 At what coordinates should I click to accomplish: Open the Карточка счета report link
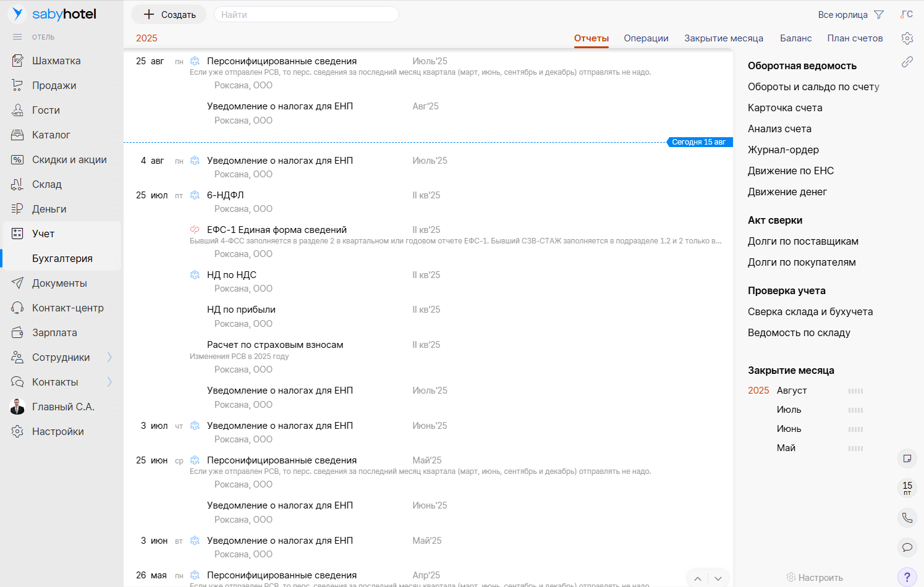point(784,108)
